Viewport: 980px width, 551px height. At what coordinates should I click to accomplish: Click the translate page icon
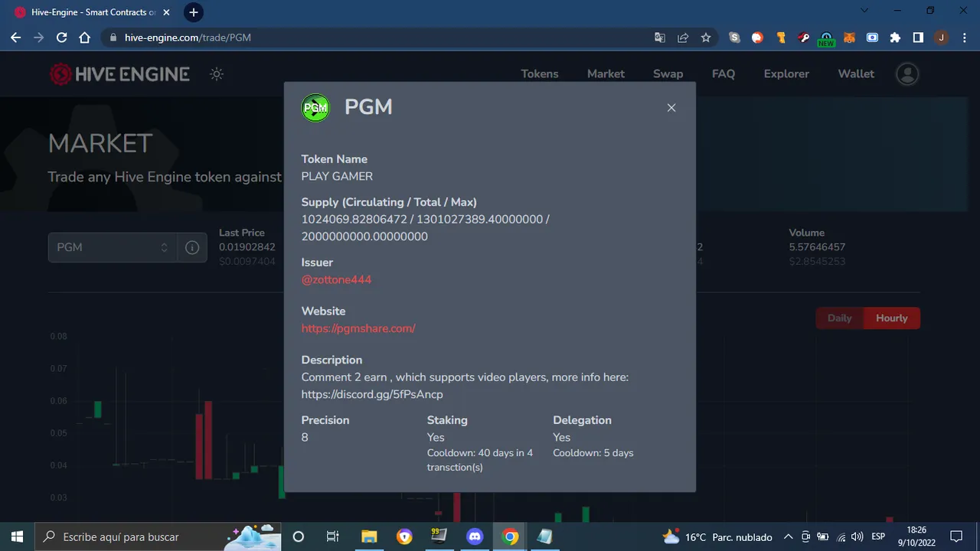(660, 37)
